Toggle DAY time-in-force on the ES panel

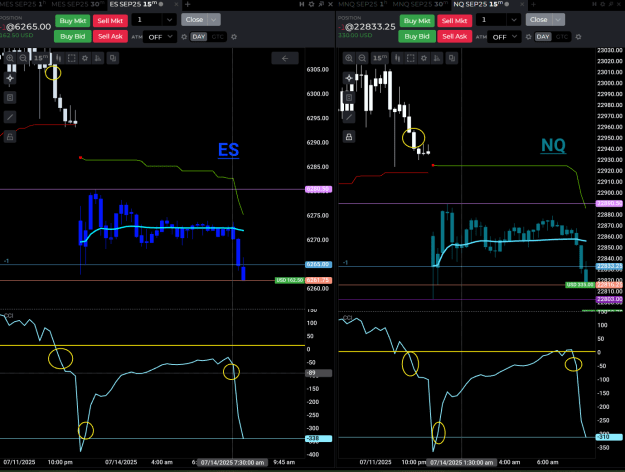[x=199, y=37]
